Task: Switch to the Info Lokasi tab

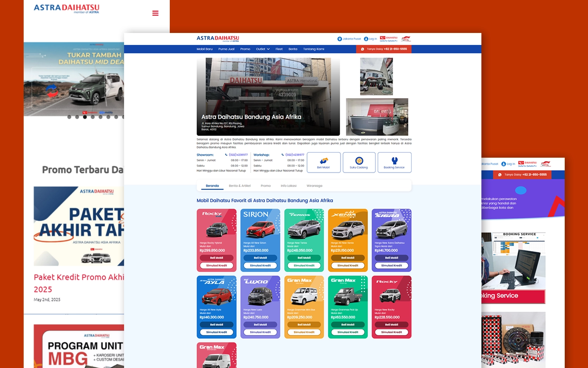Action: pyautogui.click(x=288, y=186)
